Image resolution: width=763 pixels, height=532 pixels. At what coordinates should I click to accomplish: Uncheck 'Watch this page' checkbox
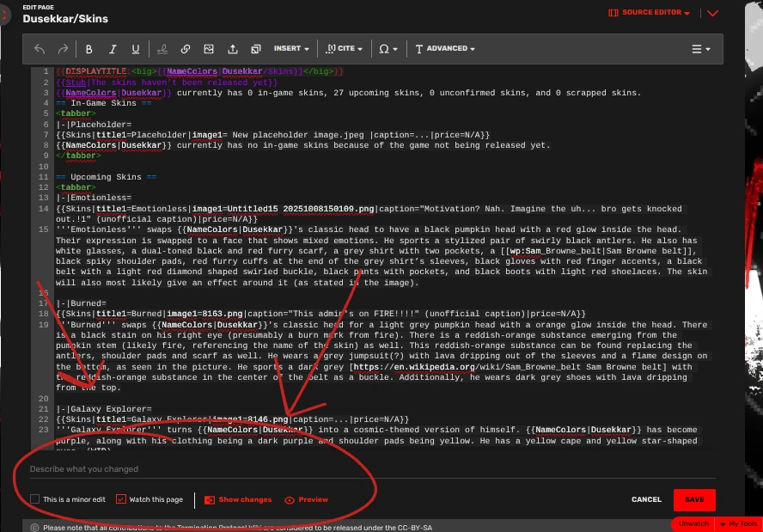tap(121, 499)
